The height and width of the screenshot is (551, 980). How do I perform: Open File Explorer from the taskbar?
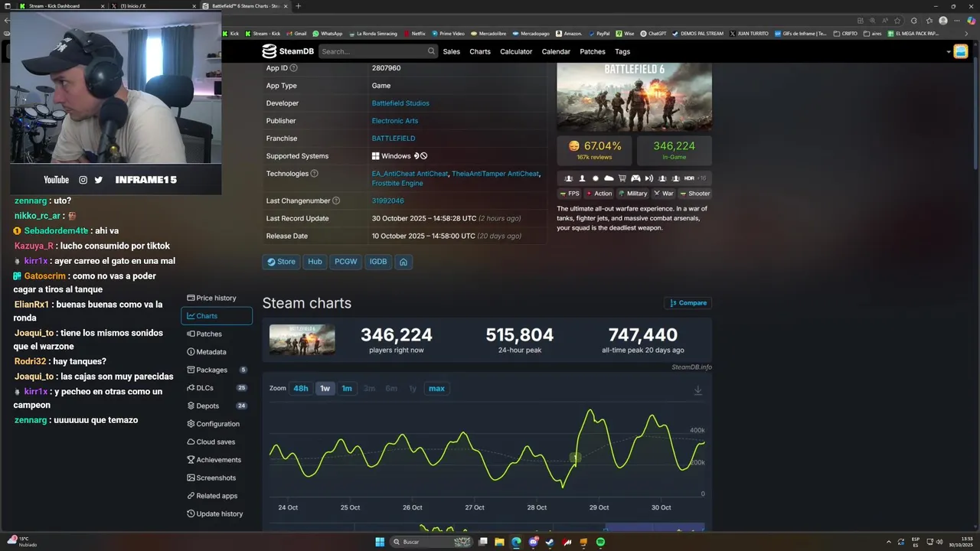pyautogui.click(x=499, y=542)
